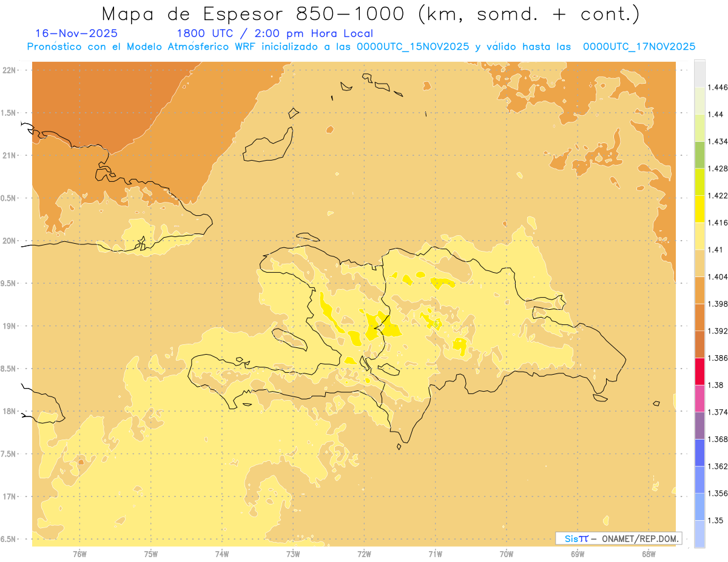The image size is (728, 562).
Task: Click the 1.404 colorbar value
Action: pos(718,277)
